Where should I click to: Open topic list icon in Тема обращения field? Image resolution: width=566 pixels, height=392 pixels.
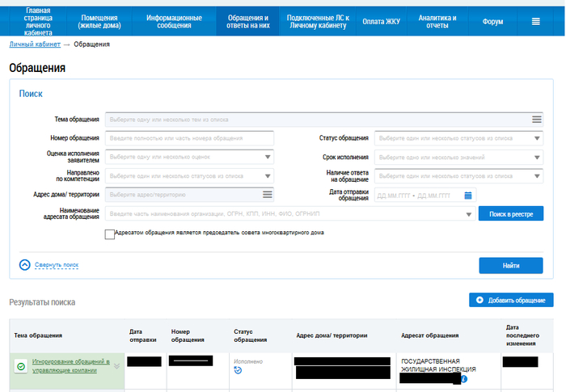(537, 120)
